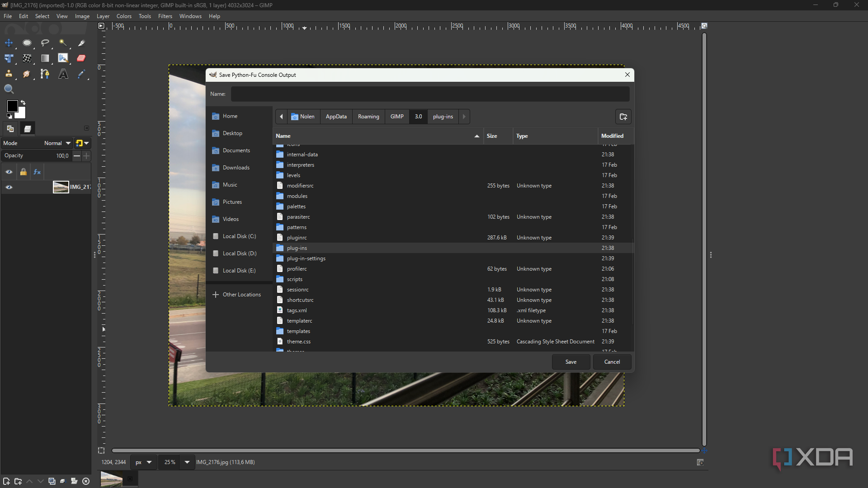The image size is (868, 488).
Task: Cancel the Save Python-Fu Console Output dialog
Action: click(612, 362)
